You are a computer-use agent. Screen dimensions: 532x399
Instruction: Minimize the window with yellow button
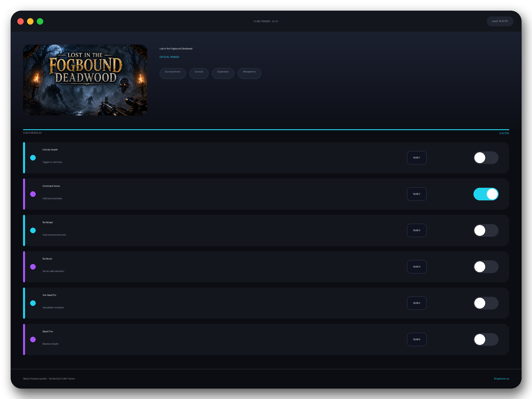pyautogui.click(x=30, y=22)
